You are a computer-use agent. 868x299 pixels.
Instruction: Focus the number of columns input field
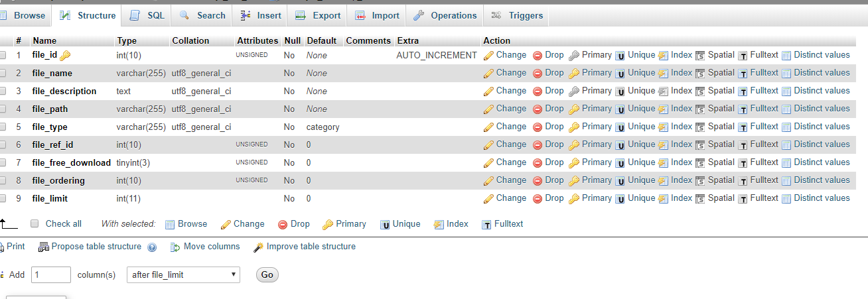(x=51, y=274)
